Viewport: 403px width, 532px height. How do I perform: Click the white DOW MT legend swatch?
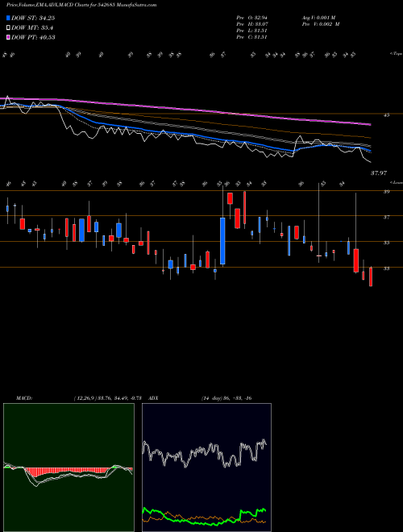9,28
